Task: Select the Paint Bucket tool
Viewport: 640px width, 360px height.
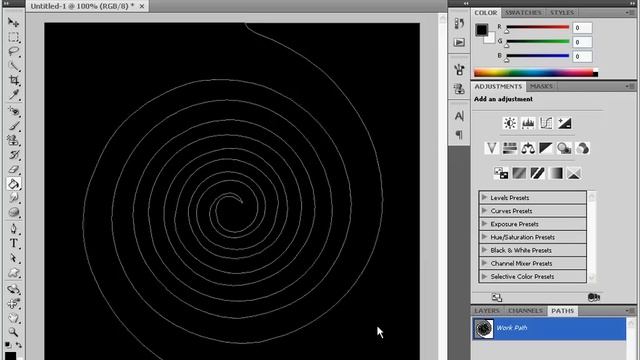Action: coord(13,184)
